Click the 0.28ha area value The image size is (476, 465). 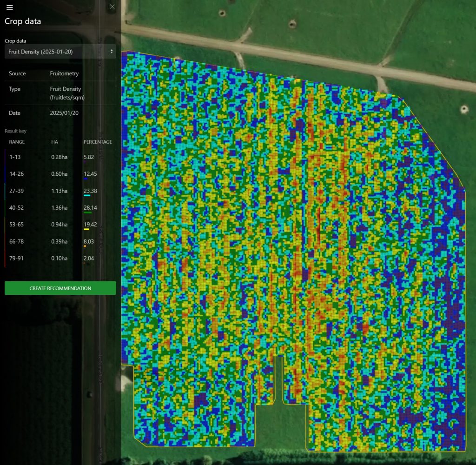click(x=59, y=157)
